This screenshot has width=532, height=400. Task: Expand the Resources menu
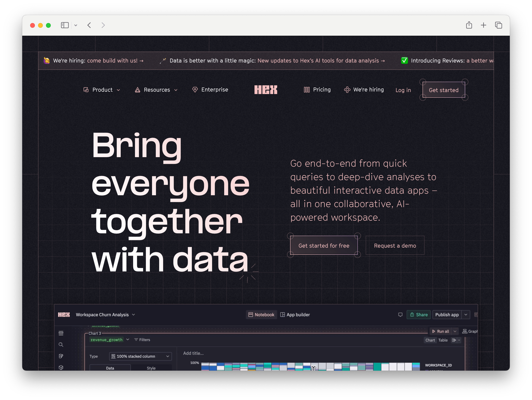[156, 90]
